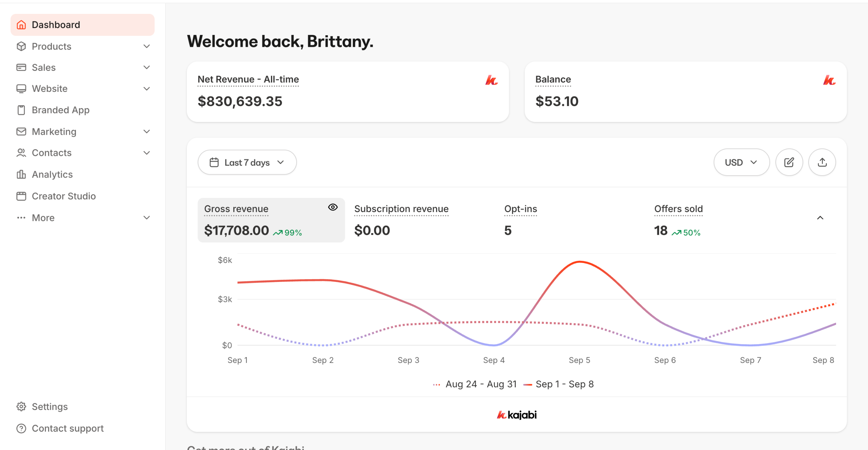Open the USD currency dropdown
Viewport: 868px width, 450px height.
[x=741, y=162]
